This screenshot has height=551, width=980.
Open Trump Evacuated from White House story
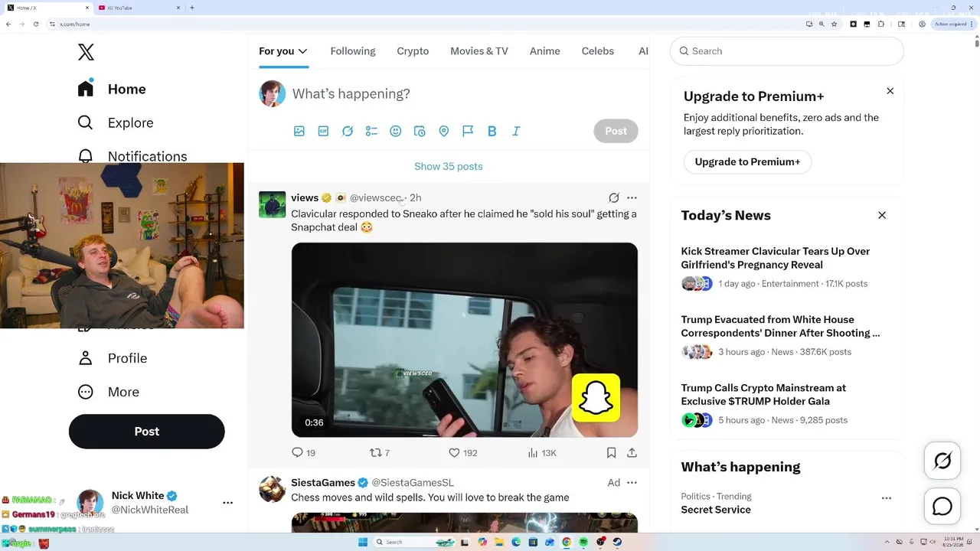[780, 326]
